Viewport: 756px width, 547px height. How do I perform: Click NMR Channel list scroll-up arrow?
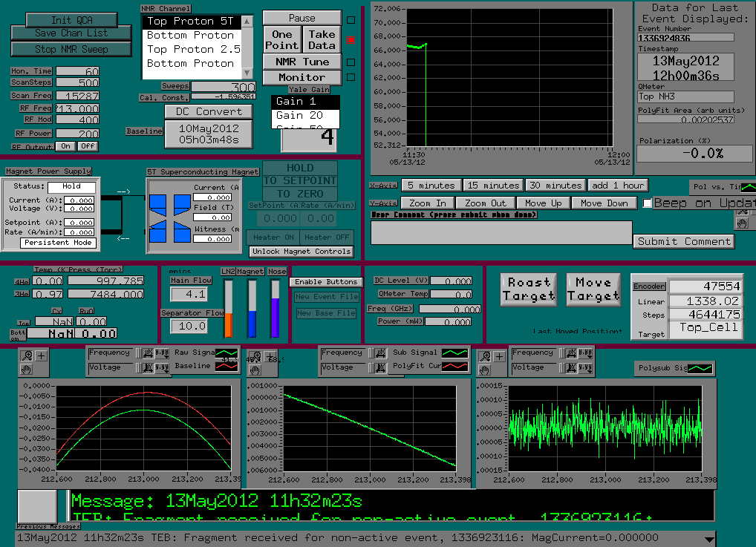point(247,22)
